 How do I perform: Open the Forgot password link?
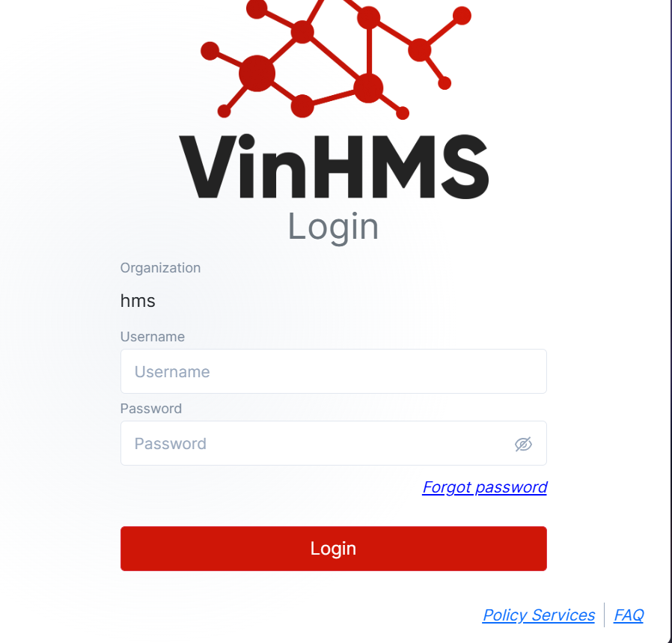click(484, 487)
